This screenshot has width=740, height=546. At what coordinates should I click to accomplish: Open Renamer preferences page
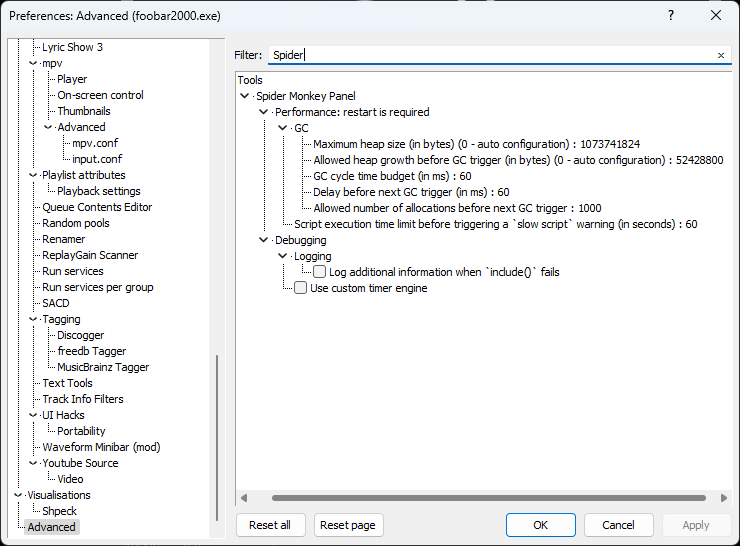tap(64, 239)
